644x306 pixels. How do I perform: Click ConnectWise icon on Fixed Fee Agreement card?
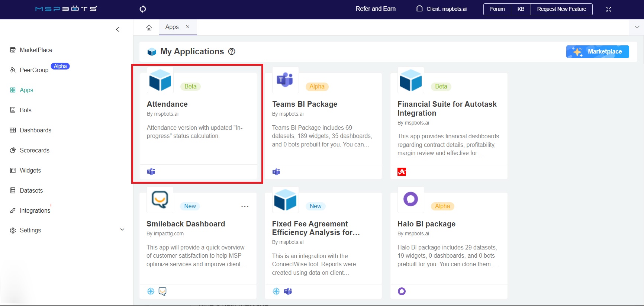click(276, 291)
